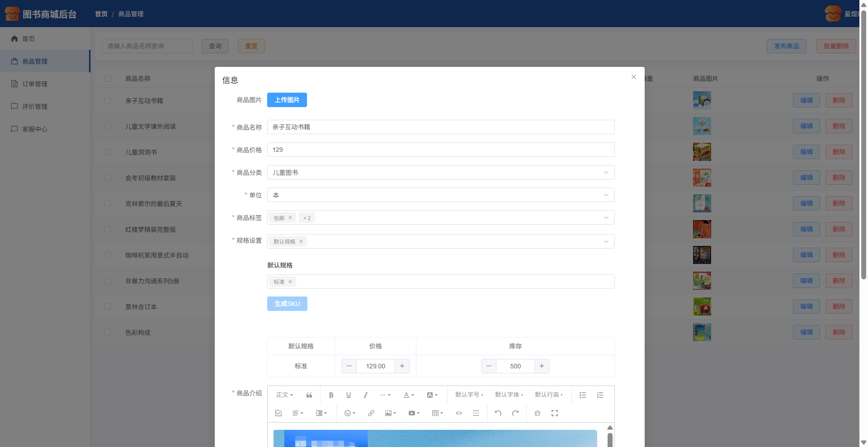The image size is (868, 447).
Task: Insert a code block in the editor
Action: point(458,413)
